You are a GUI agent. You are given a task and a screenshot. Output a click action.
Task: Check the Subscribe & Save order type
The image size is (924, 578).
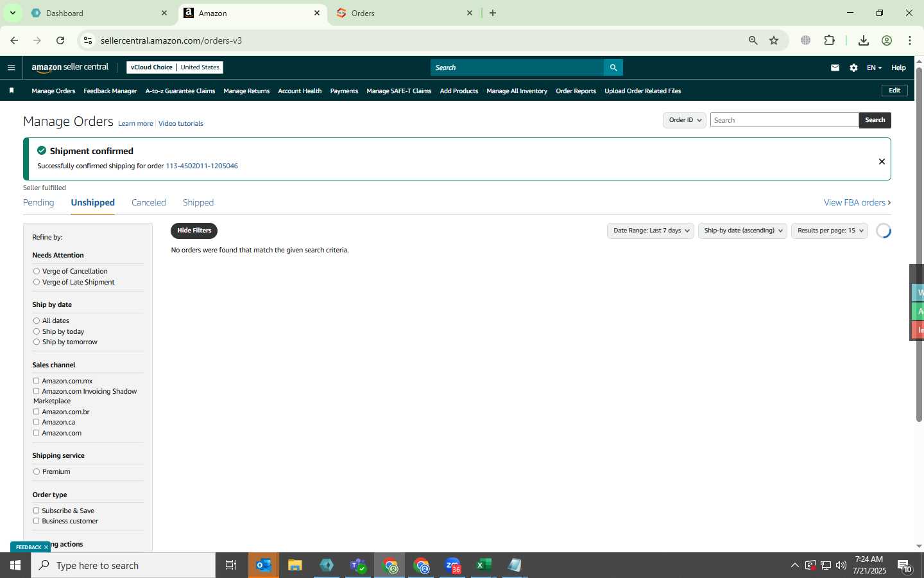point(37,511)
